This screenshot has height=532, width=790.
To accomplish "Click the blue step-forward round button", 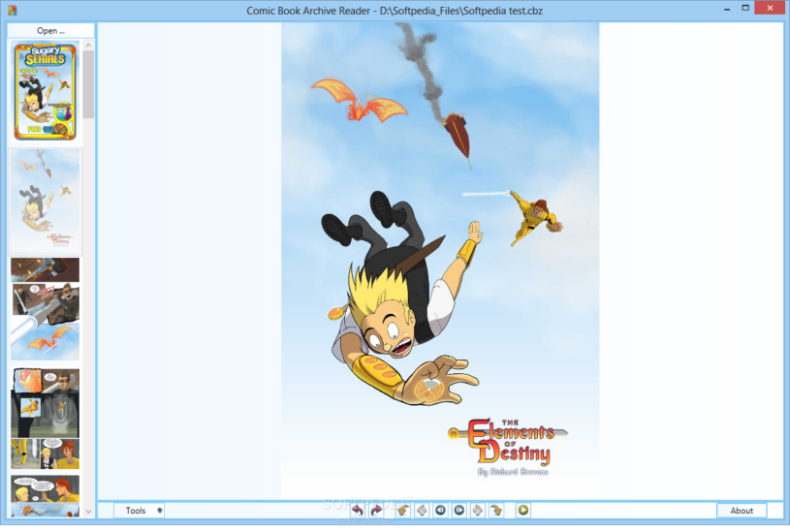I will point(459,511).
